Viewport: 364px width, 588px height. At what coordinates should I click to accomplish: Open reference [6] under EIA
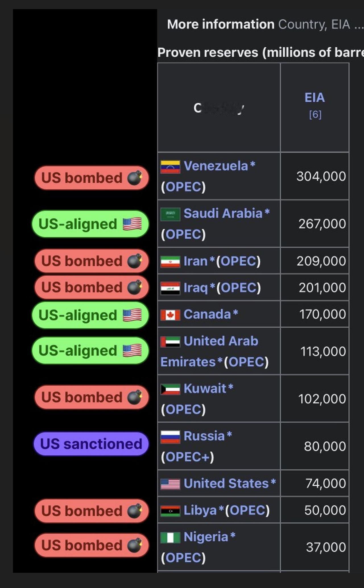tap(315, 114)
